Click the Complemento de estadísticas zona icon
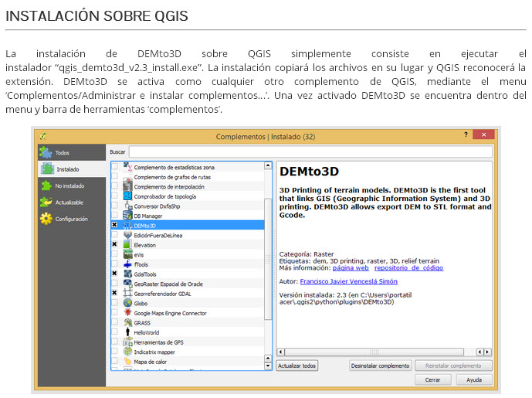Image resolution: width=532 pixels, height=398 pixels. pos(127,167)
